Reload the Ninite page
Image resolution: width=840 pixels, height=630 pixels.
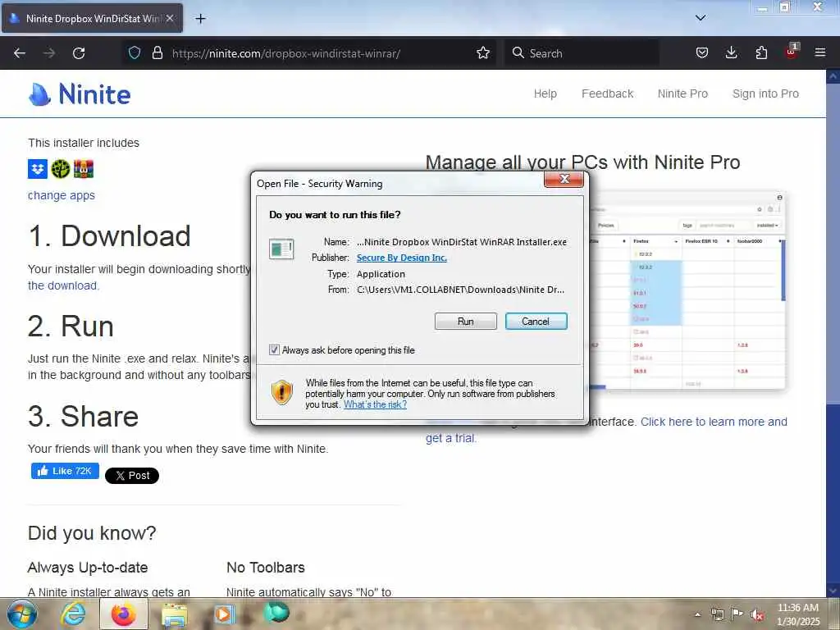(x=79, y=53)
